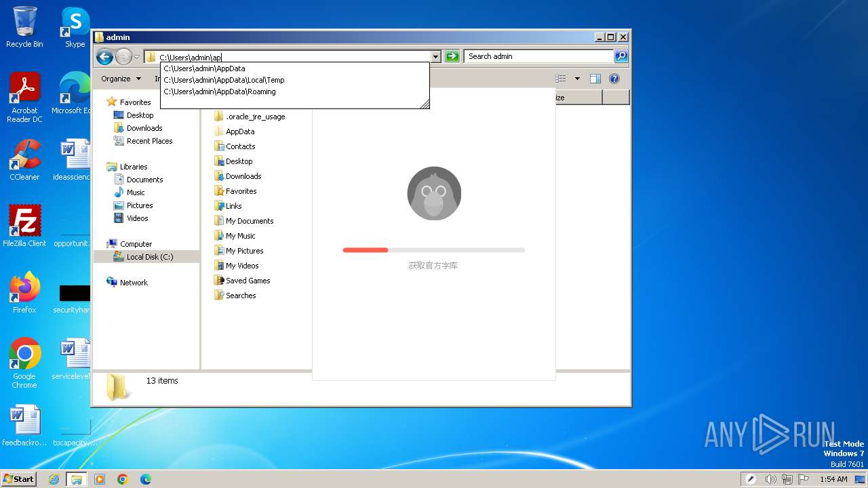This screenshot has height=488, width=868.
Task: Select the Contacts folder
Action: point(234,146)
